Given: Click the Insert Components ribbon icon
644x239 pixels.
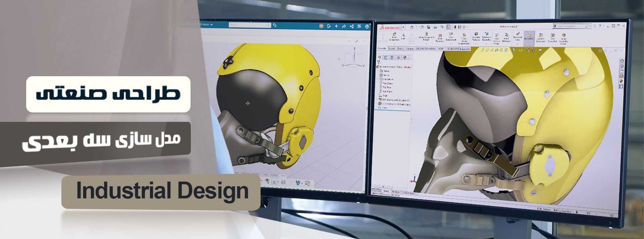Looking at the screenshot, I should pyautogui.click(x=394, y=36).
